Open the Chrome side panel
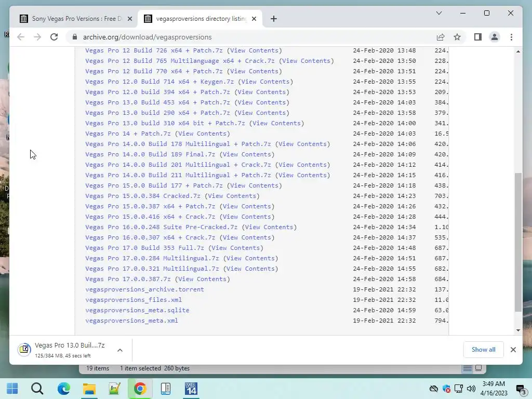Viewport: 532px width, 399px height. [x=478, y=37]
